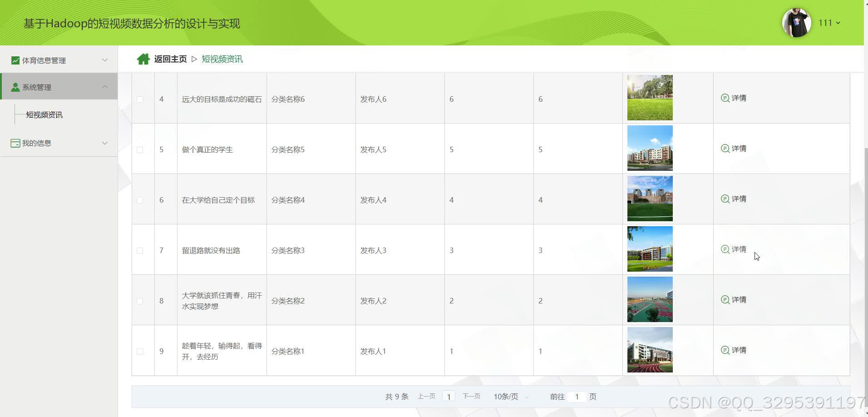868x417 pixels.
Task: Click the 我的信息 card icon
Action: click(x=15, y=143)
